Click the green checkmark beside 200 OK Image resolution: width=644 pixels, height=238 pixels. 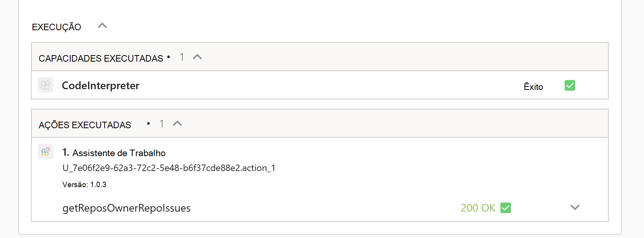(506, 208)
